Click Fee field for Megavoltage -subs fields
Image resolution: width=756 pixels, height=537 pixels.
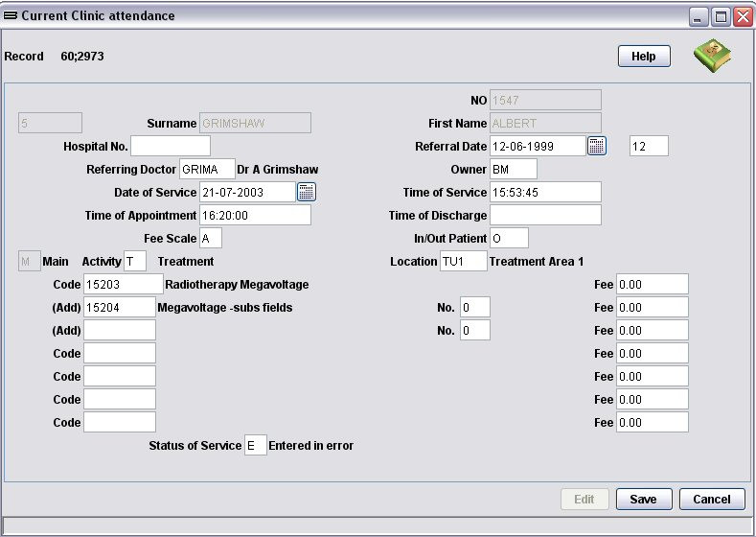(653, 307)
